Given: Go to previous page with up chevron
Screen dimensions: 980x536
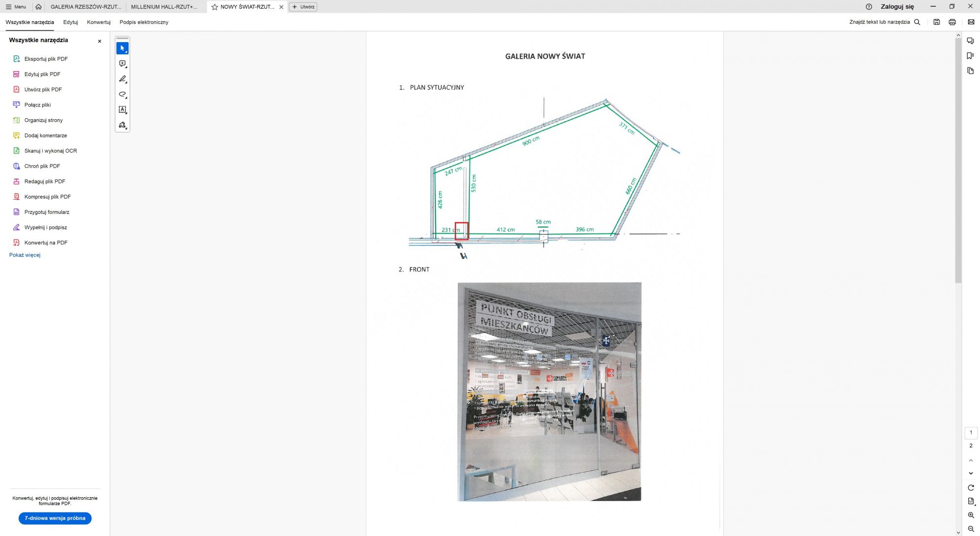Looking at the screenshot, I should click(971, 460).
